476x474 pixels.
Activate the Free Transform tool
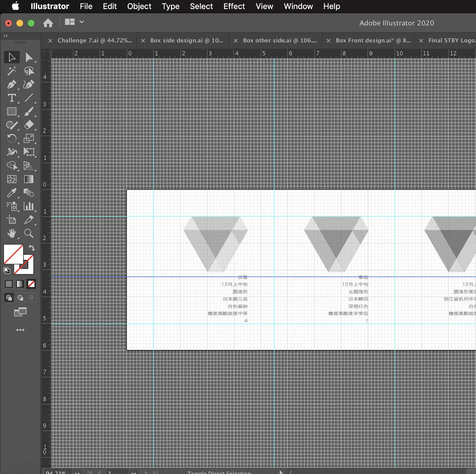coord(29,152)
